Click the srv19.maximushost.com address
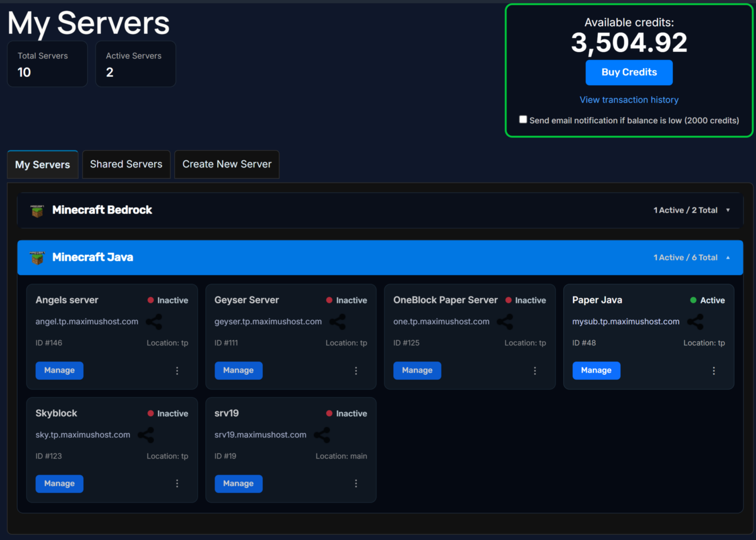The width and height of the screenshot is (756, 540). [x=260, y=435]
